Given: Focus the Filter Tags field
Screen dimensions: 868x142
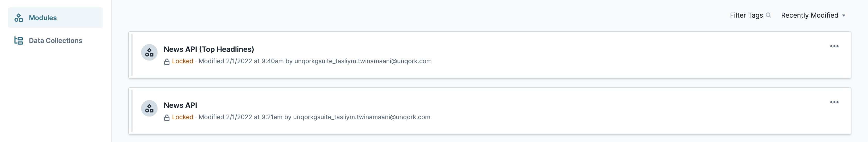Looking at the screenshot, I should (750, 15).
